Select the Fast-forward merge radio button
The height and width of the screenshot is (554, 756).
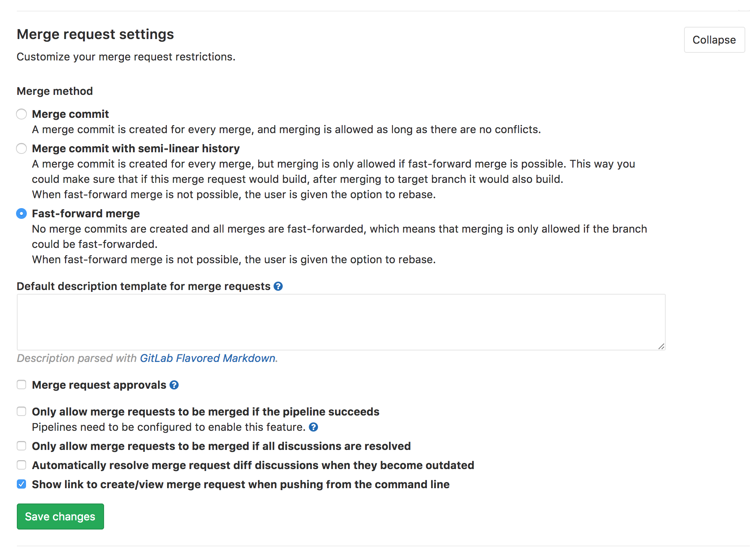tap(21, 213)
